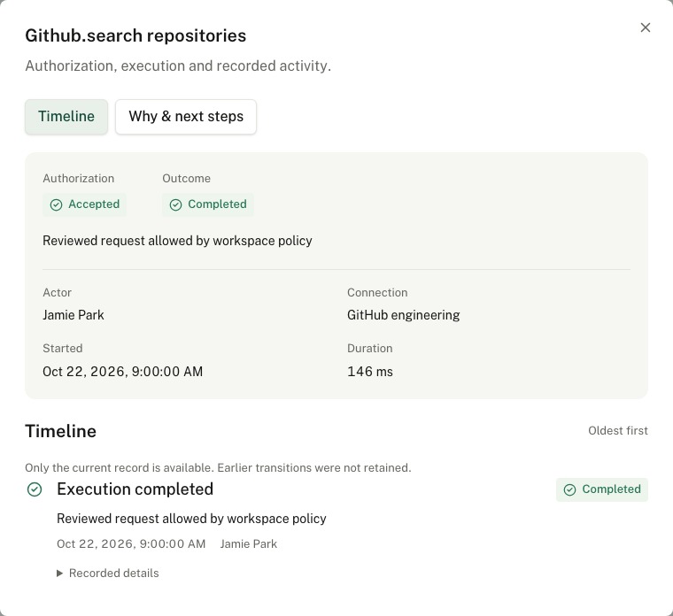Click the Oldest first sort label
Image resolution: width=673 pixels, height=616 pixels.
(x=617, y=431)
